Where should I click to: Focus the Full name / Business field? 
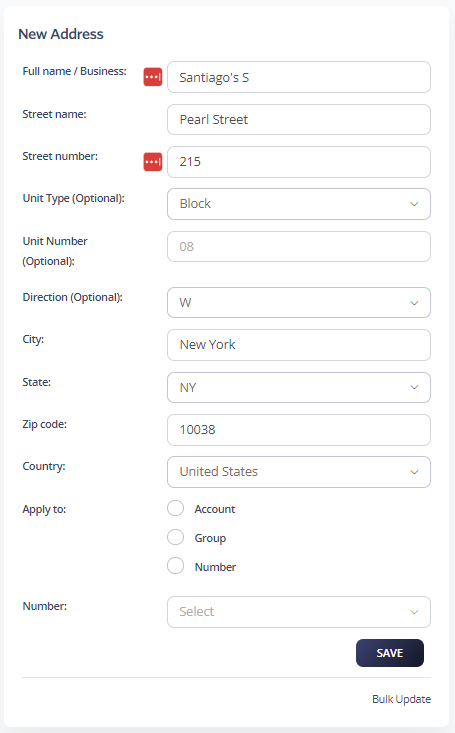(x=299, y=77)
